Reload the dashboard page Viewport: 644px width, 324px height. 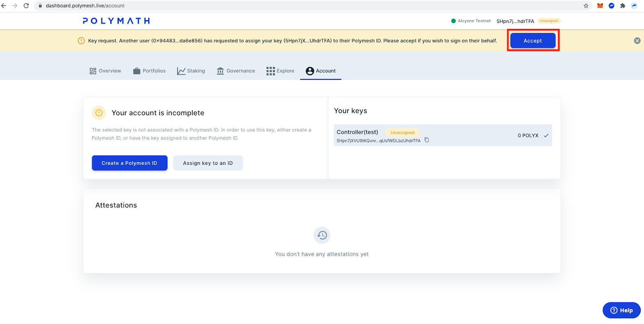(26, 6)
